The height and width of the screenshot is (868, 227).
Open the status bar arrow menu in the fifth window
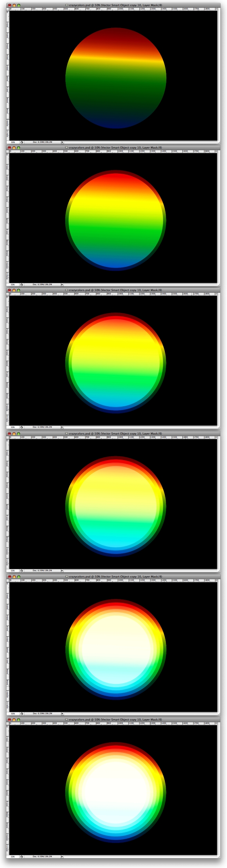pyautogui.click(x=62, y=713)
